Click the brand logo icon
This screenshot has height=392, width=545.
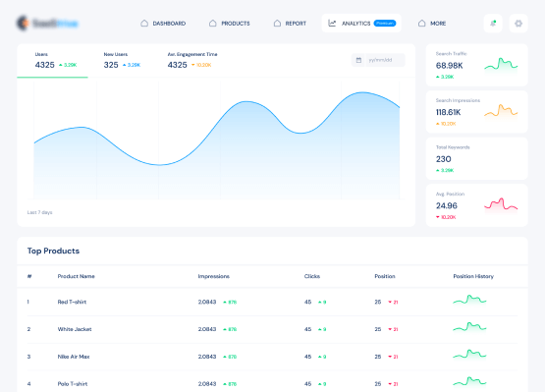point(23,23)
